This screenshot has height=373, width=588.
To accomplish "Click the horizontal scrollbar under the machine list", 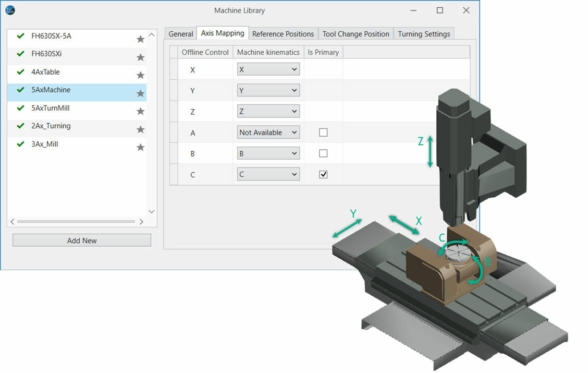I will pyautogui.click(x=76, y=222).
